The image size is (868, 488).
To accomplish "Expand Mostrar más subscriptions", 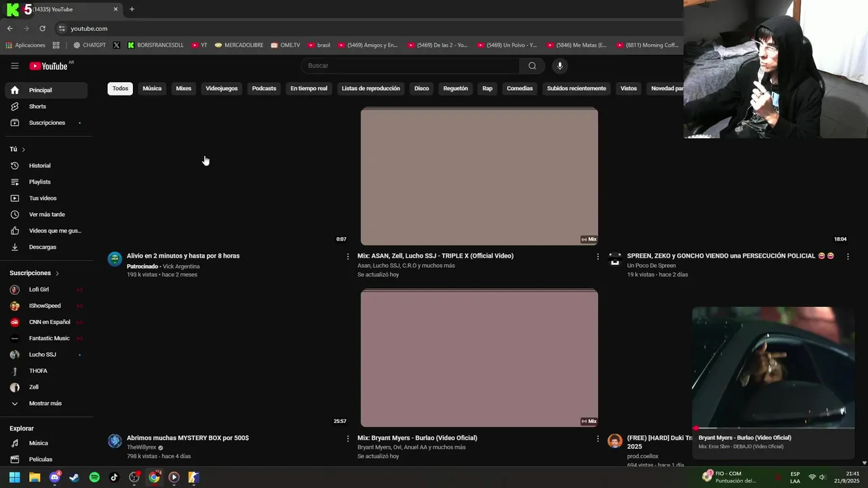I will click(x=46, y=403).
